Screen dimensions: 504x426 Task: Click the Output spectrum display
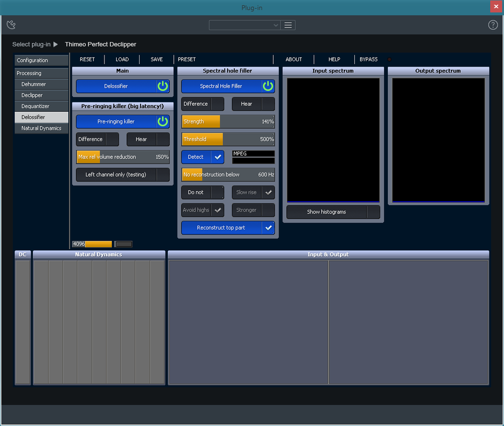click(x=438, y=140)
